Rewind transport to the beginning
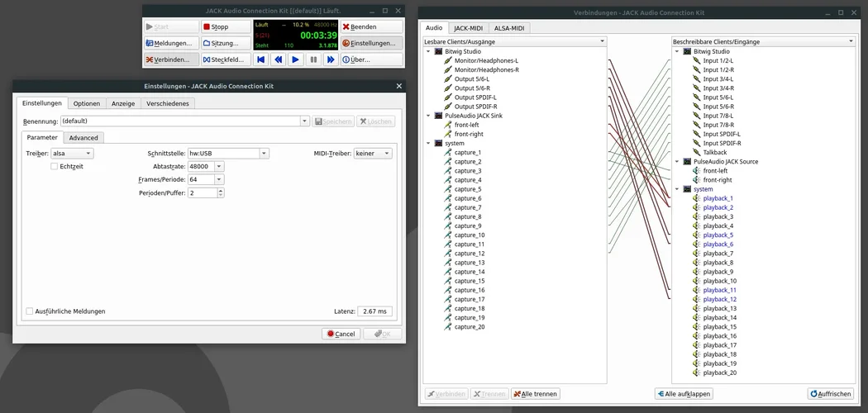 click(x=261, y=59)
